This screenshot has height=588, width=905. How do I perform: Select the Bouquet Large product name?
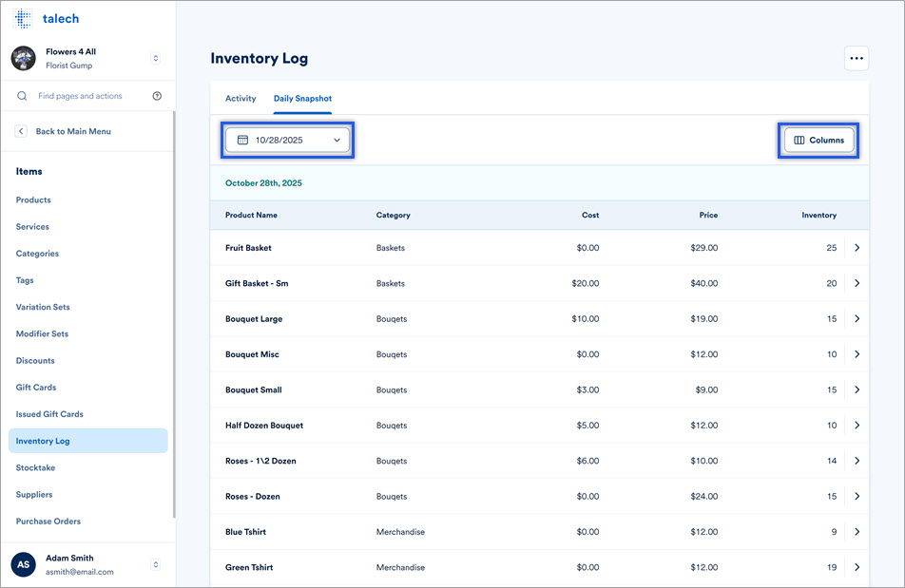[254, 319]
